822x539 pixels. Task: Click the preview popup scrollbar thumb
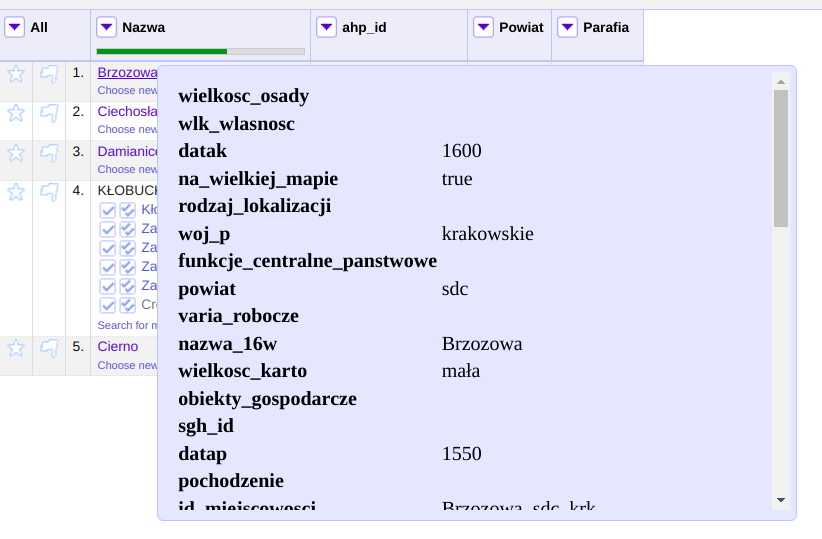[x=781, y=158]
